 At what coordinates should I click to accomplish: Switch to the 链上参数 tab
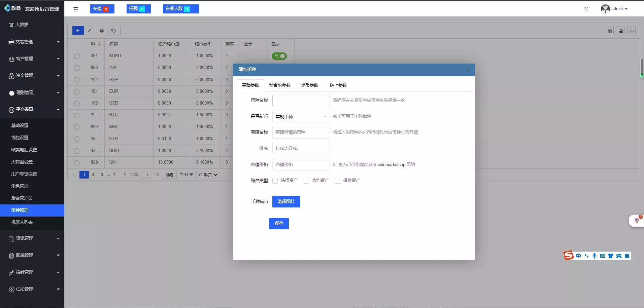[x=338, y=85]
